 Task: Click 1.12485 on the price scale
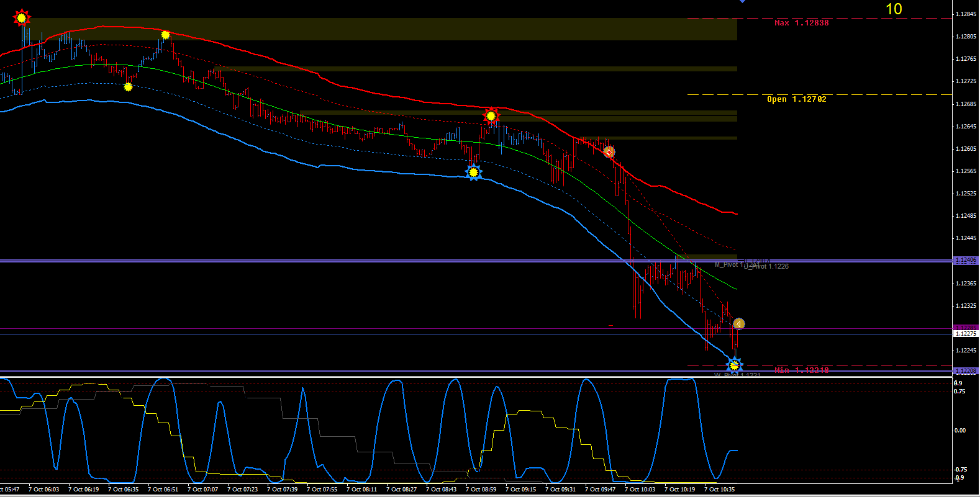click(x=966, y=216)
